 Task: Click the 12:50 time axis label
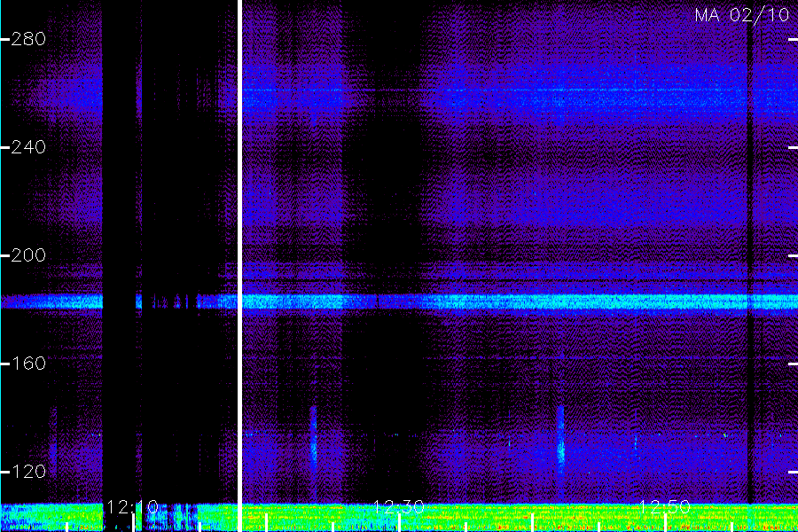pos(664,507)
